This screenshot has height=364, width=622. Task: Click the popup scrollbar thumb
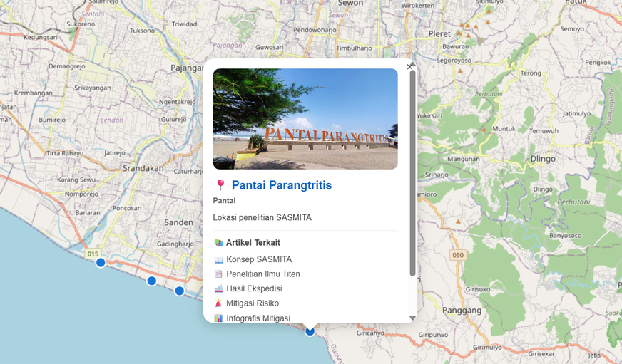(412, 173)
